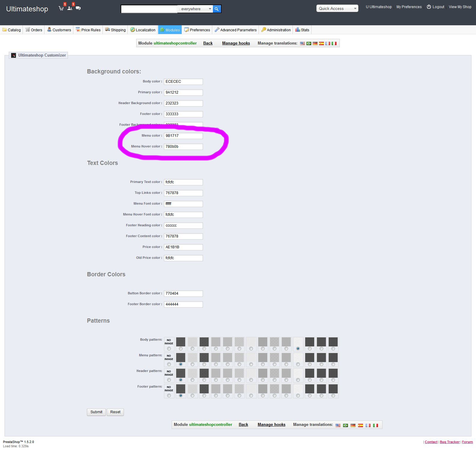The image size is (476, 459).
Task: Focus the Menu Hover color field
Action: coord(183,147)
